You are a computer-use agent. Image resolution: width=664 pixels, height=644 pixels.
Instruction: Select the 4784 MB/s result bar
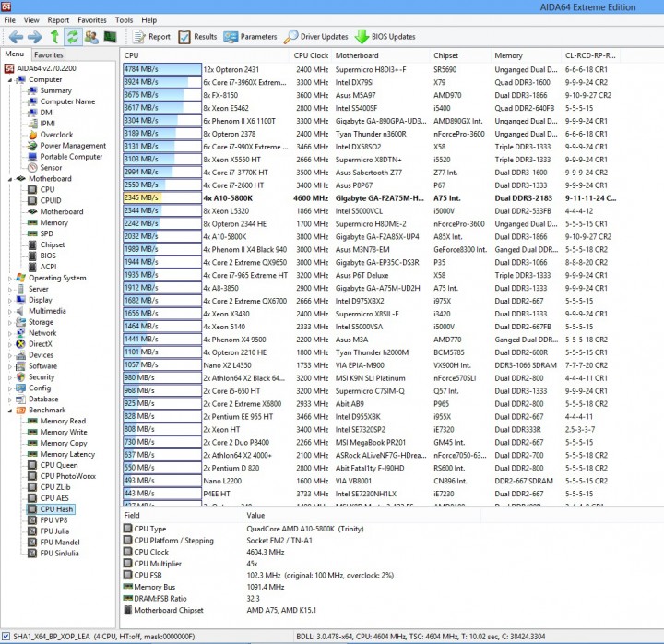(x=162, y=69)
